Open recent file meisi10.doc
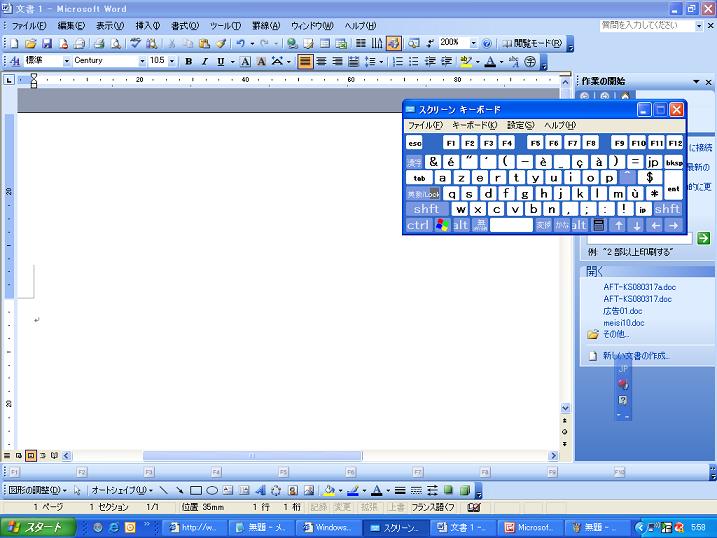The image size is (717, 538). pyautogui.click(x=624, y=323)
